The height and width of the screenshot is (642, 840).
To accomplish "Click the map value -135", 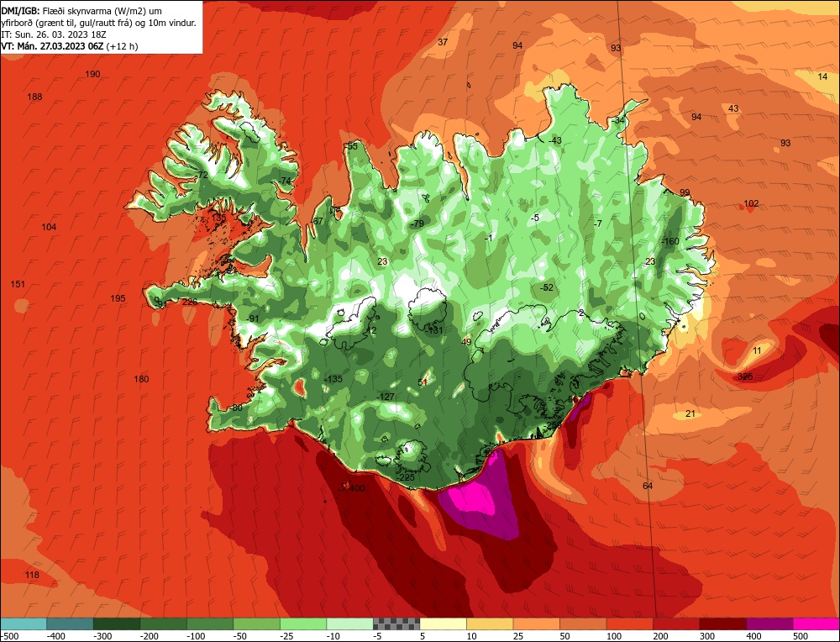I will point(333,379).
